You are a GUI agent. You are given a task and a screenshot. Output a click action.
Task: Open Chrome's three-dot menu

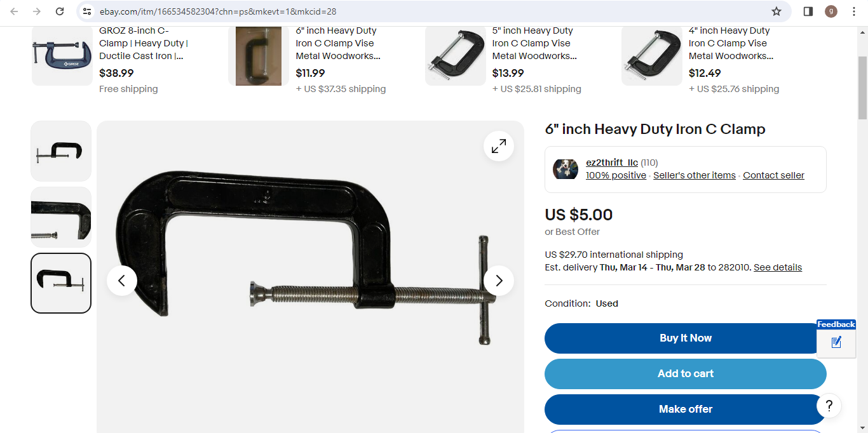pyautogui.click(x=854, y=11)
